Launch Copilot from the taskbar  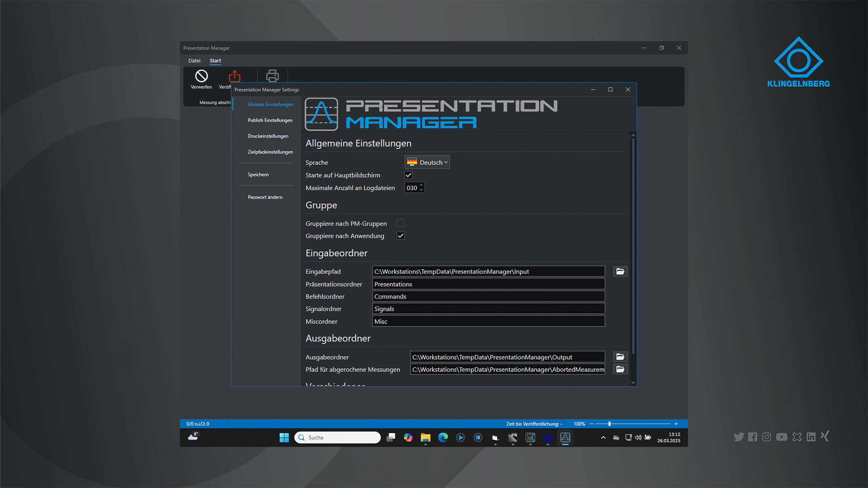pos(408,437)
